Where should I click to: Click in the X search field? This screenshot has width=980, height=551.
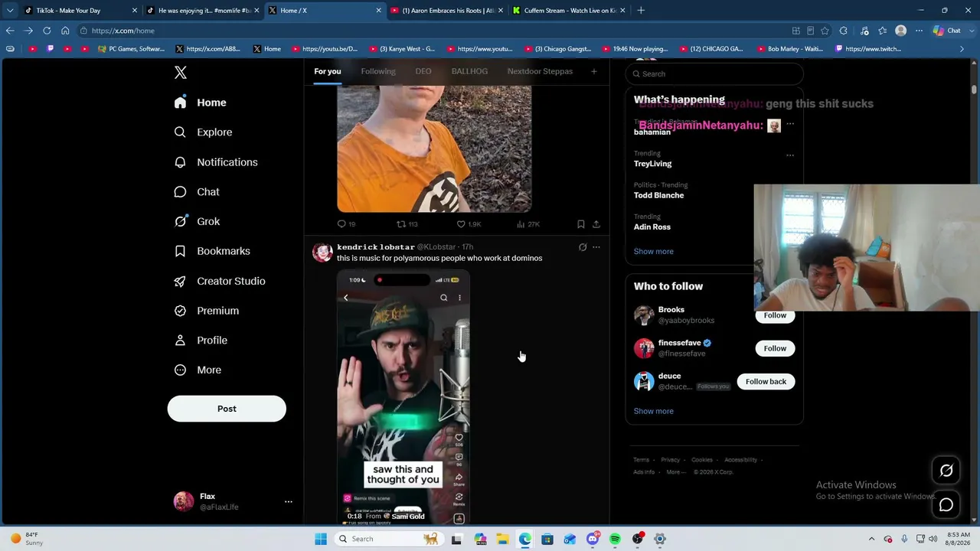(x=714, y=74)
